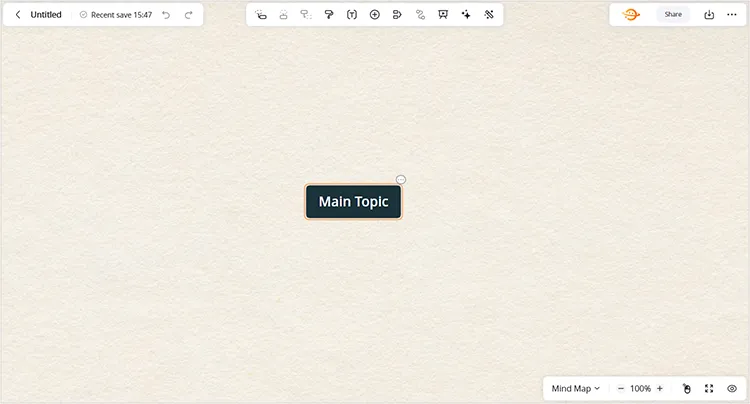This screenshot has height=404, width=750.
Task: Open the three-dot more options menu
Action: click(732, 15)
